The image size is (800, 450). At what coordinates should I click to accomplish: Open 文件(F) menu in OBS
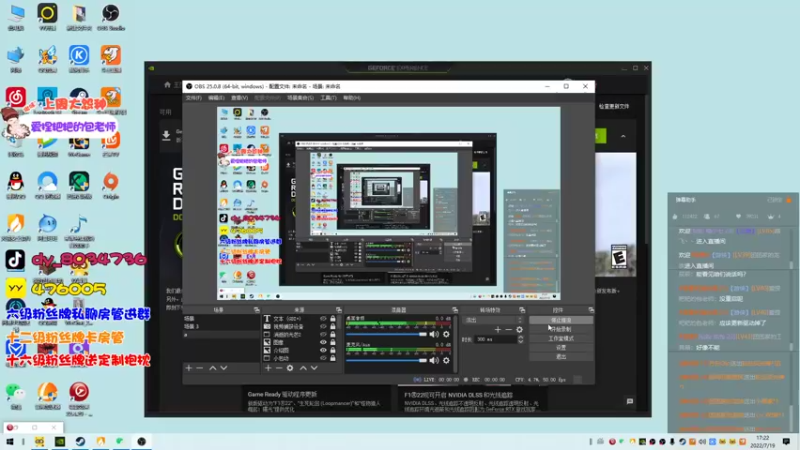click(x=193, y=97)
